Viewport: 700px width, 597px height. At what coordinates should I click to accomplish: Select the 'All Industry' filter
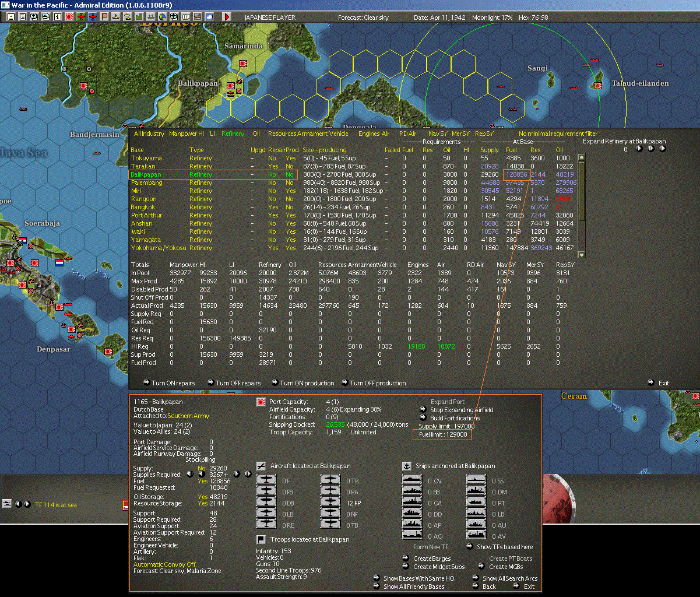(149, 134)
